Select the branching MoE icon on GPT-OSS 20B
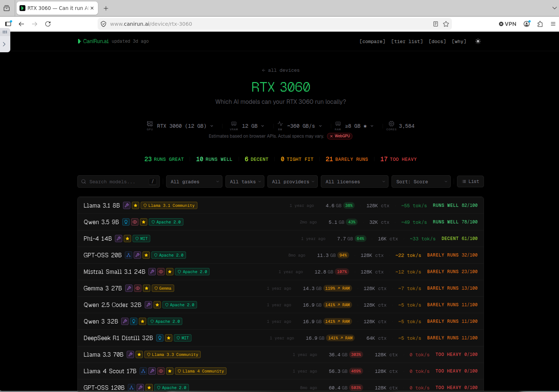 129,255
